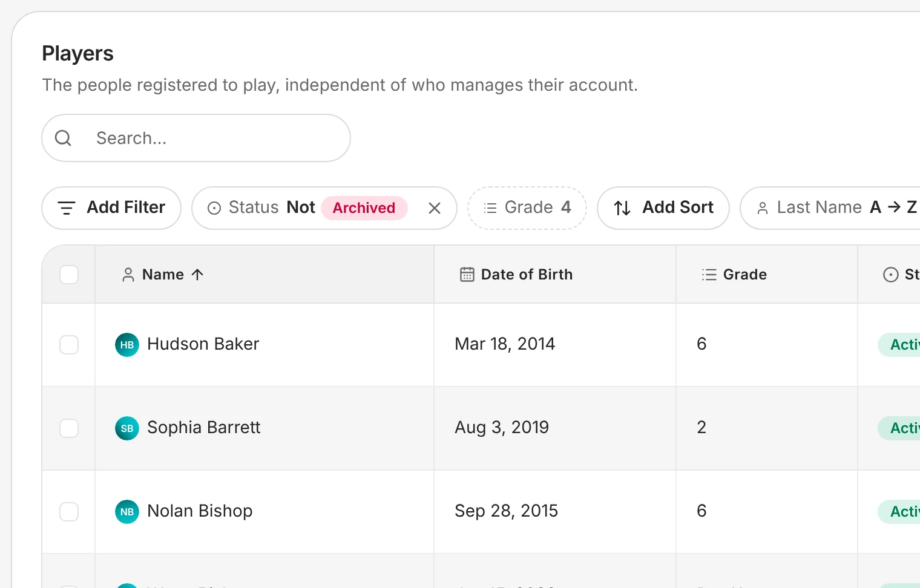Click the ascending arrow next to Name header

197,275
